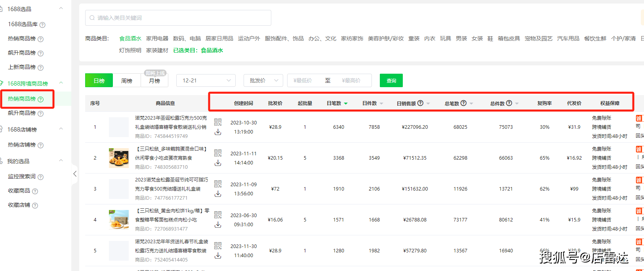Show QR code for rank 5 product
Screen dimensions: 644x271
click(218, 246)
